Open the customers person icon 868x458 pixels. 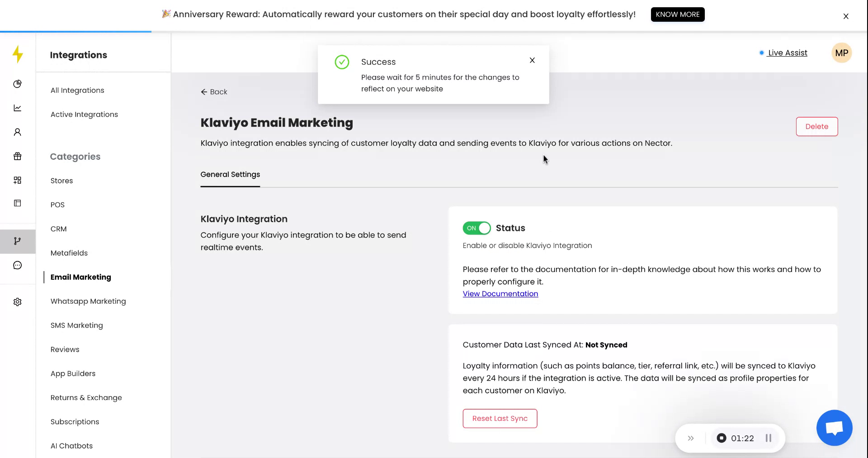18,132
